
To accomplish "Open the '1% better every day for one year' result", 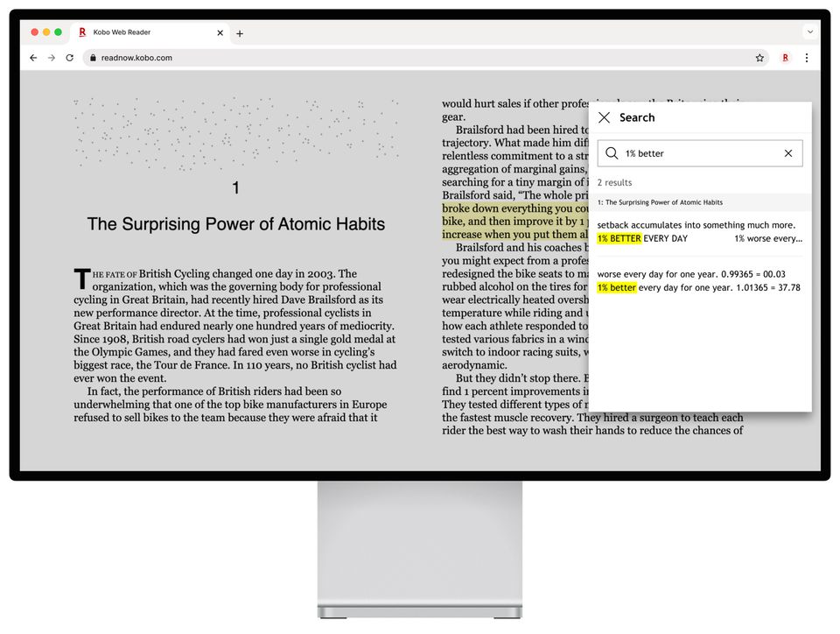I will [x=700, y=281].
